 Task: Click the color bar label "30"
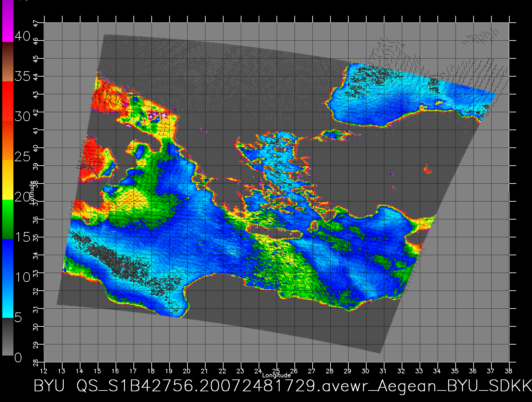pyautogui.click(x=22, y=117)
